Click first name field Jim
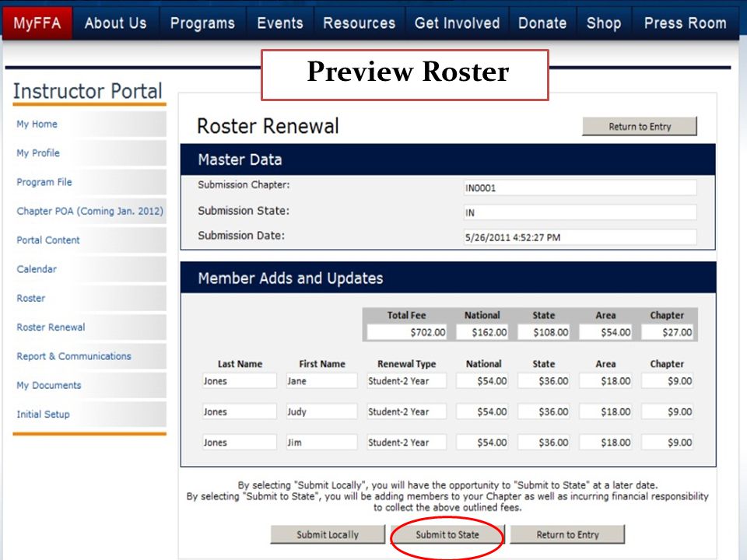 click(321, 443)
